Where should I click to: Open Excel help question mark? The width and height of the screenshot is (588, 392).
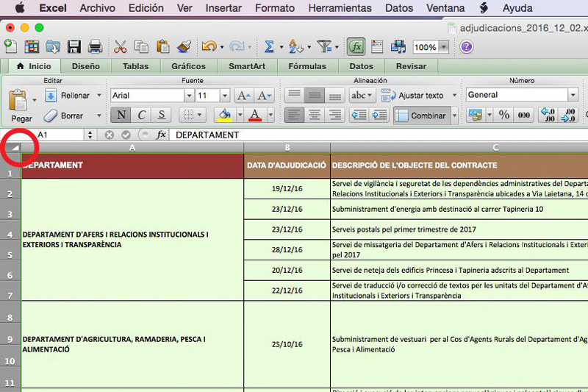pos(466,47)
